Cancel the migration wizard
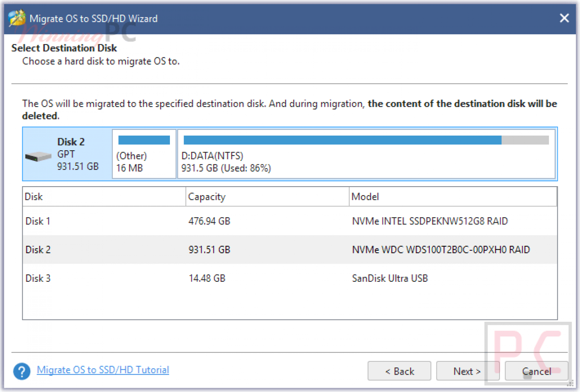580x392 pixels. 536,371
